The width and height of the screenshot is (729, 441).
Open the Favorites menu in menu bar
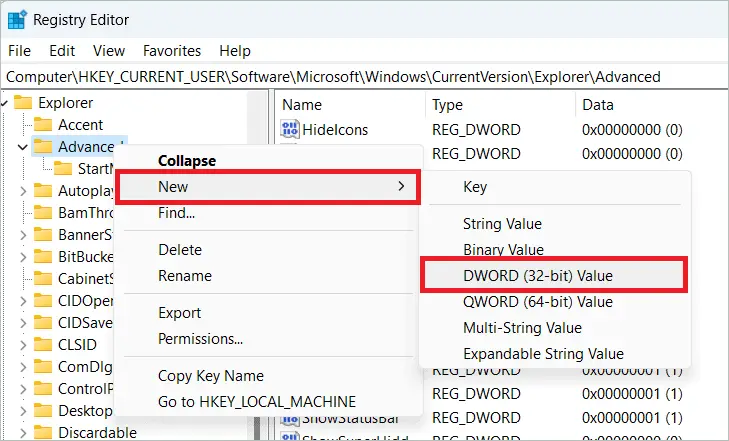pos(171,50)
